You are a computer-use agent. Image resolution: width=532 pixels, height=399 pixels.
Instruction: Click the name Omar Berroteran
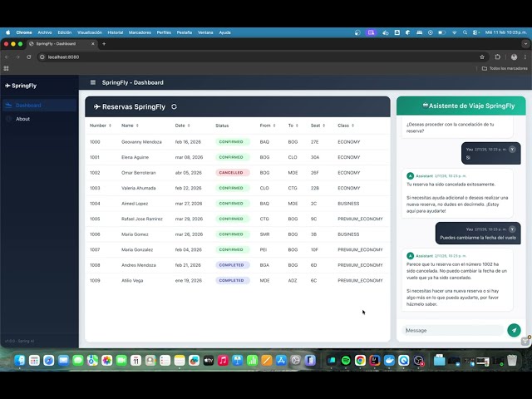pyautogui.click(x=139, y=173)
